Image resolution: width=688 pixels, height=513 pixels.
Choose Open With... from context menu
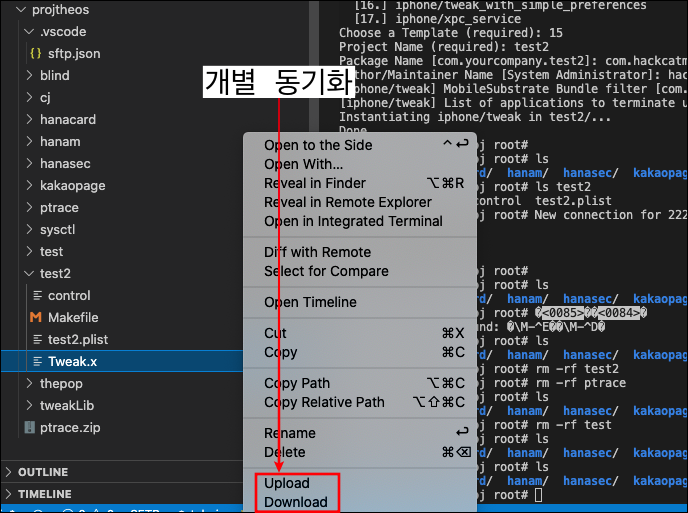pyautogui.click(x=360, y=164)
